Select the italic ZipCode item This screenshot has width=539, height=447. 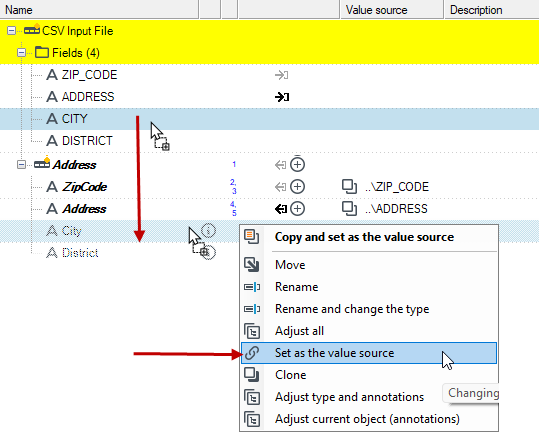[x=84, y=187]
